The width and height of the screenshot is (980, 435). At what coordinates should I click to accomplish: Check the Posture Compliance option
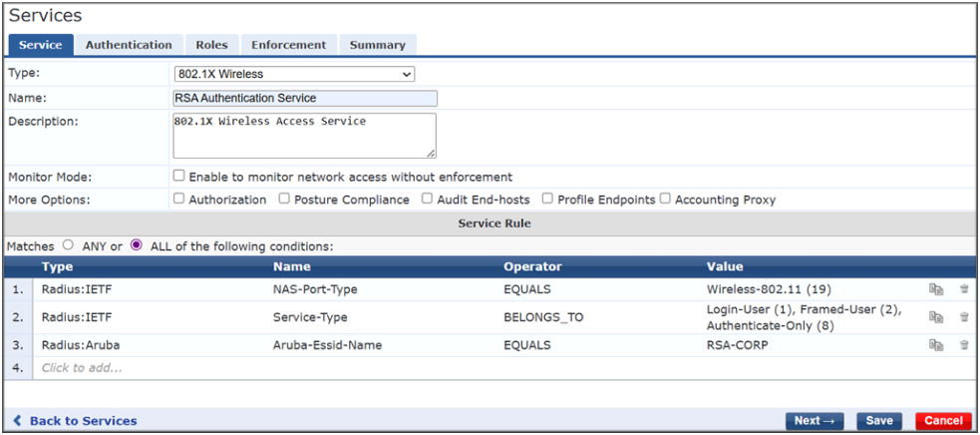[285, 199]
